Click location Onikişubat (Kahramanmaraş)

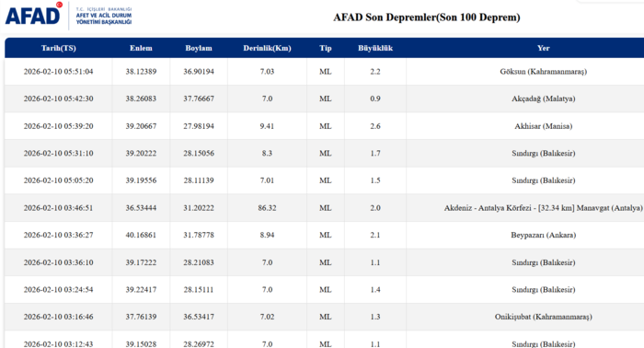pyautogui.click(x=543, y=317)
